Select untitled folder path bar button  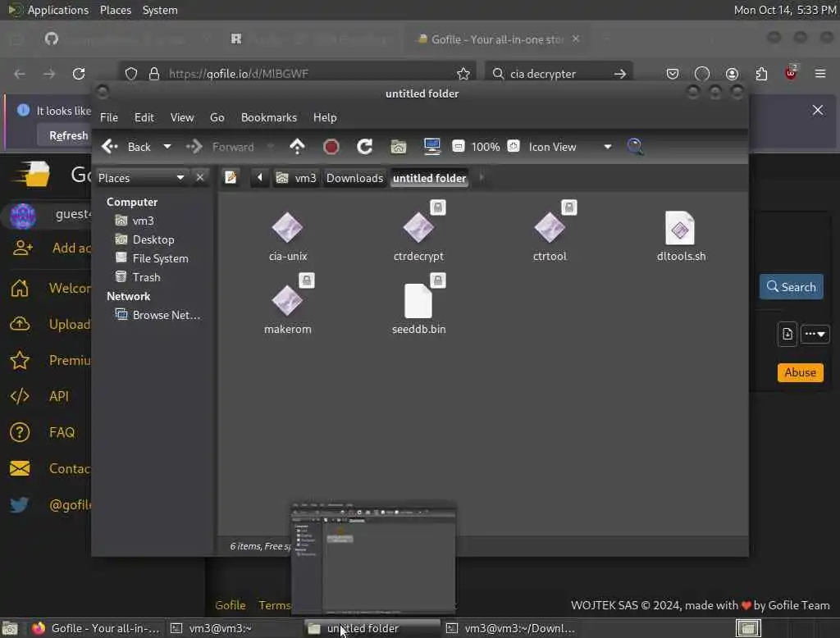(x=429, y=178)
